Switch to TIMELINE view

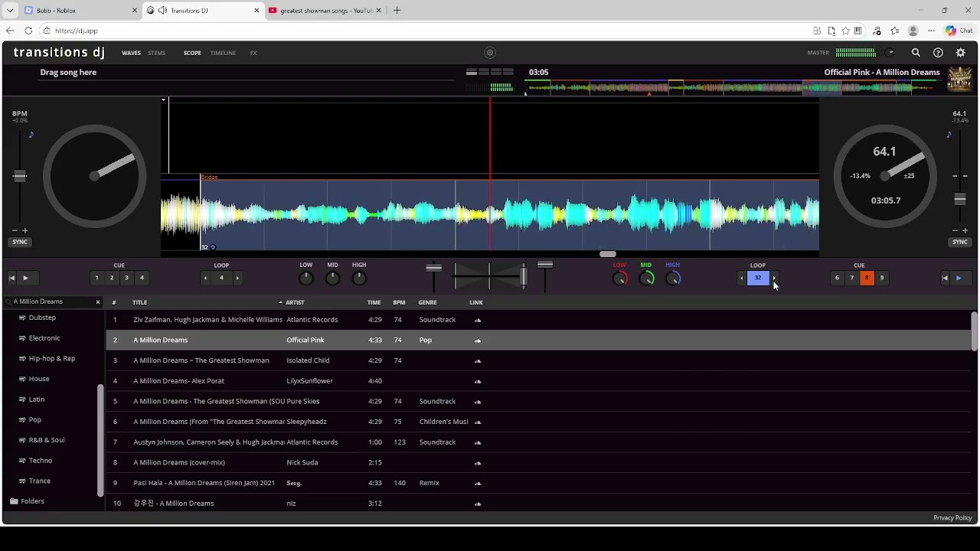(x=223, y=53)
